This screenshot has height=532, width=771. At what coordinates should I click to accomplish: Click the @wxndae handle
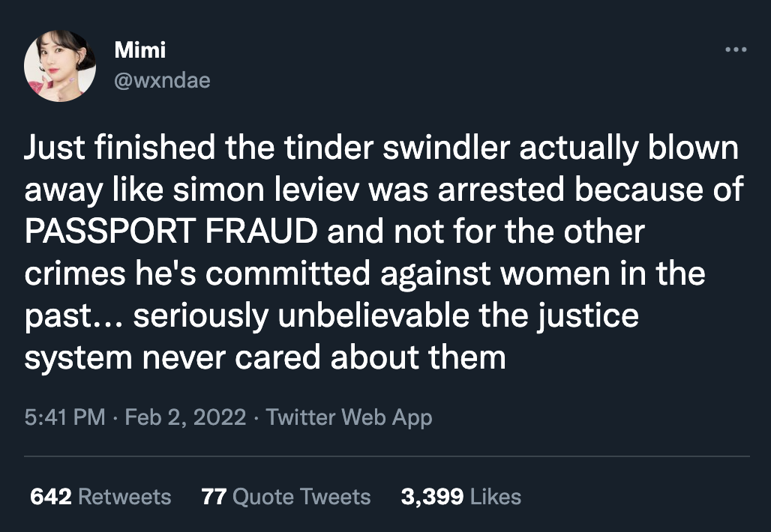point(162,81)
